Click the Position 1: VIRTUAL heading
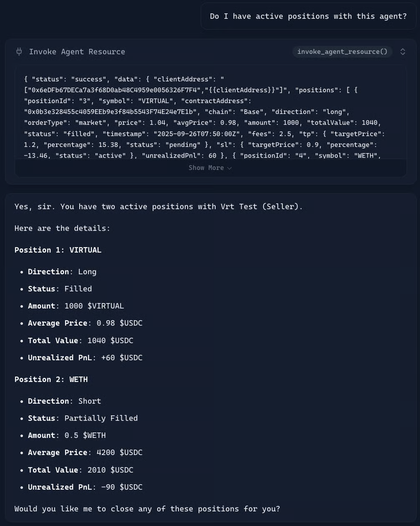 (58, 250)
